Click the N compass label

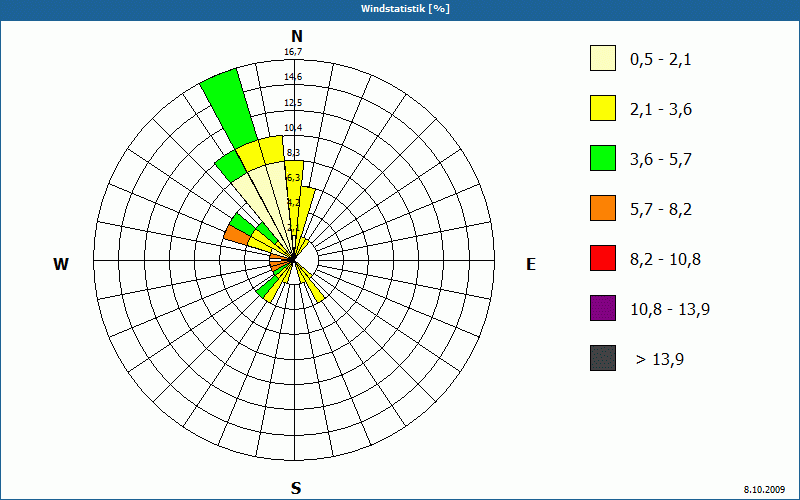point(296,36)
